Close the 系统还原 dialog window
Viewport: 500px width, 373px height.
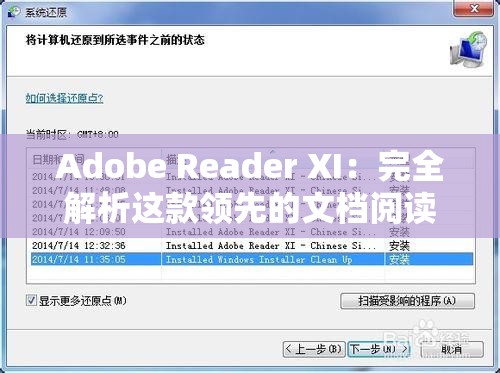tap(473, 8)
